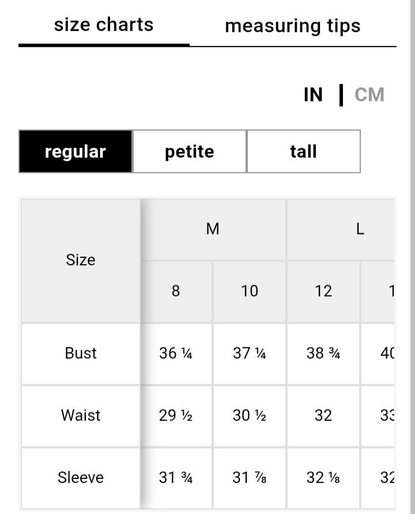Image resolution: width=415 pixels, height=532 pixels.
Task: Click the M size column header
Action: coord(213,229)
